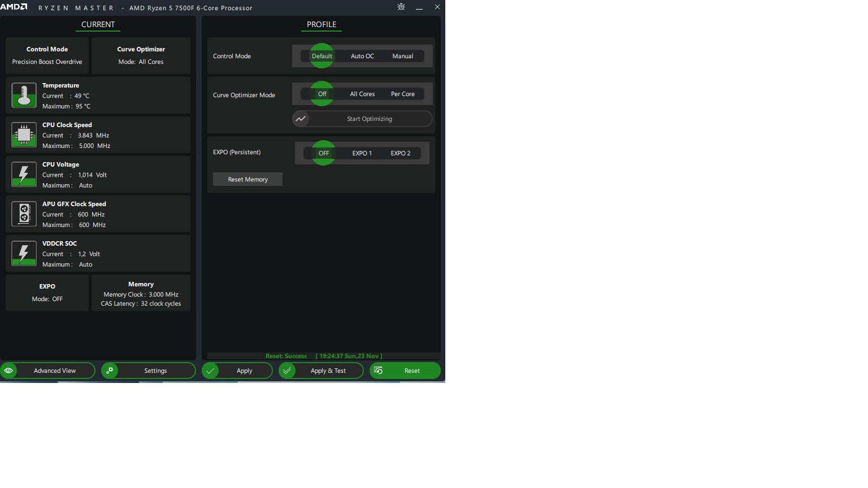Select Manual control mode

403,56
